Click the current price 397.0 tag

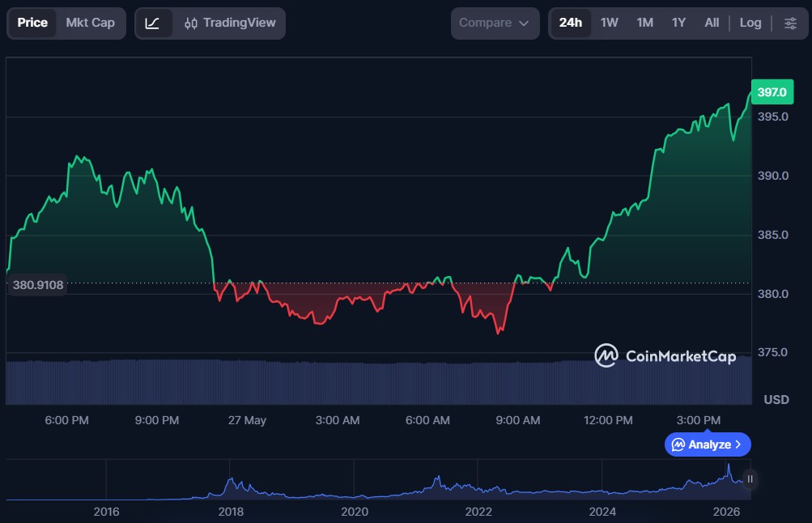(x=772, y=92)
